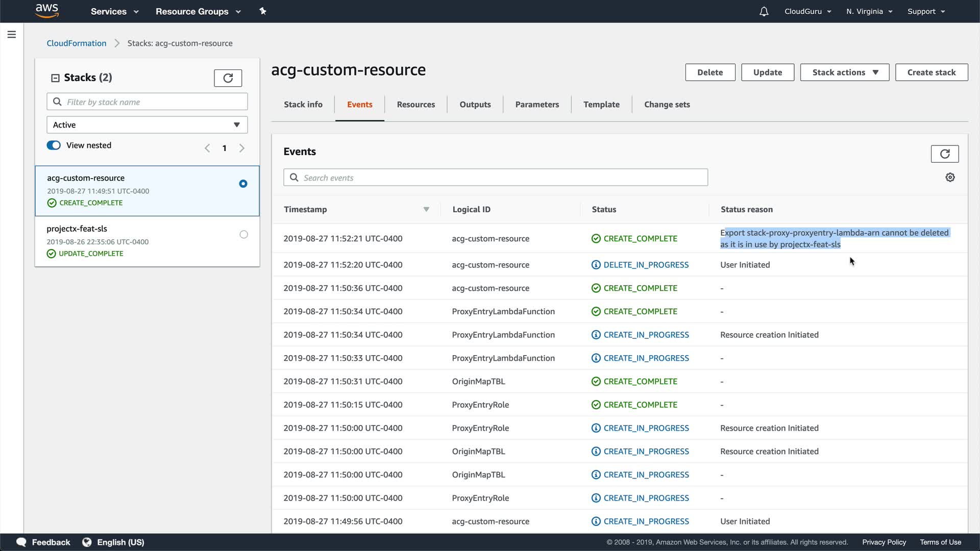The width and height of the screenshot is (980, 551).
Task: Click the AWS logo home icon
Action: pyautogui.click(x=47, y=11)
